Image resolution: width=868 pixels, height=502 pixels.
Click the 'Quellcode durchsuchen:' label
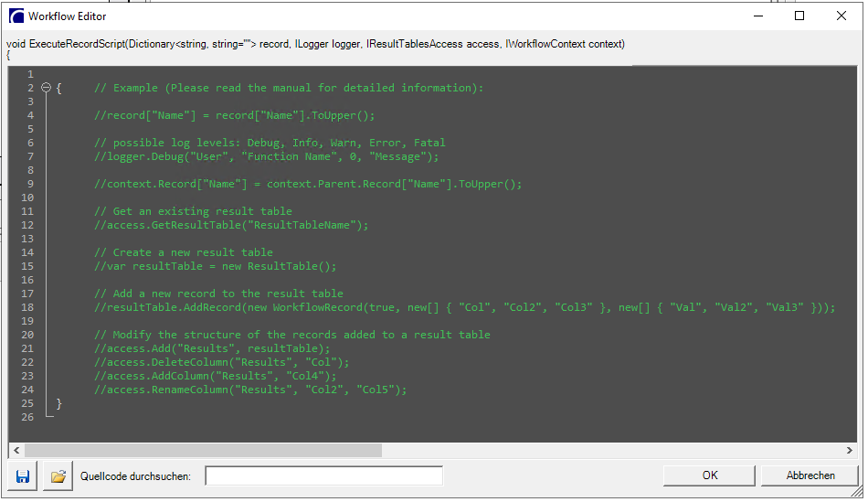(x=135, y=476)
